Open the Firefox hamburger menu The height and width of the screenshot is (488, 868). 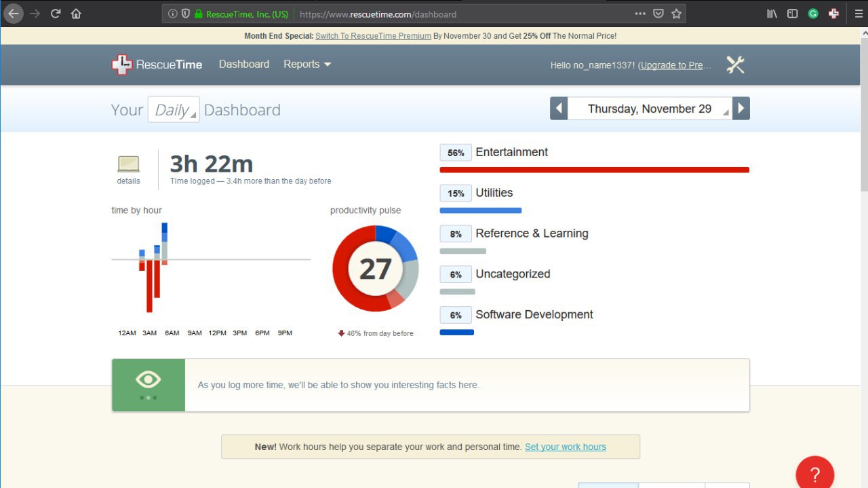tap(858, 14)
